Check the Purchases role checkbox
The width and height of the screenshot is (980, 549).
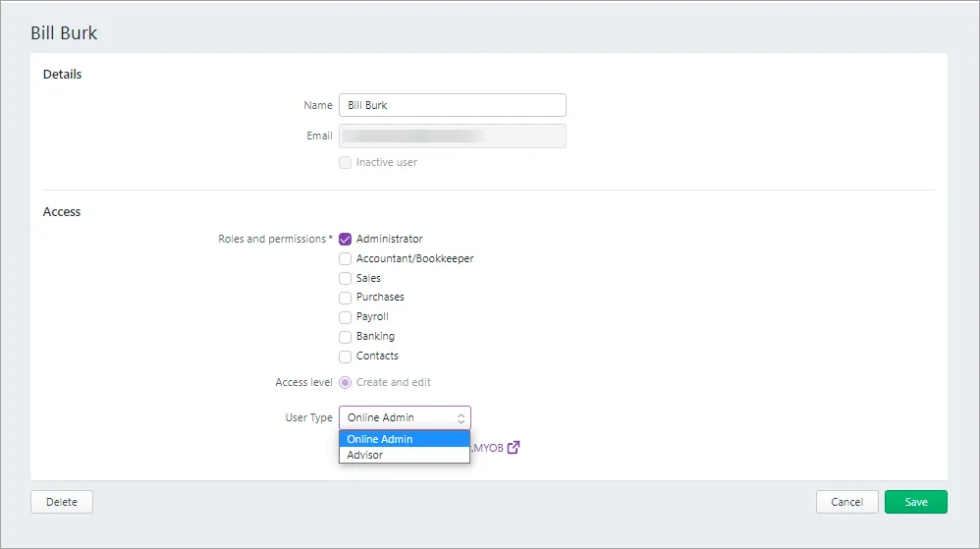point(345,298)
